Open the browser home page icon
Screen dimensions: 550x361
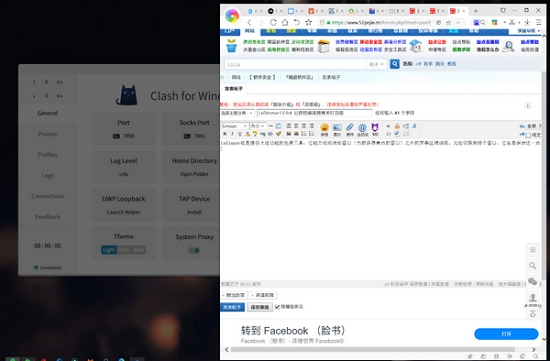pos(285,22)
